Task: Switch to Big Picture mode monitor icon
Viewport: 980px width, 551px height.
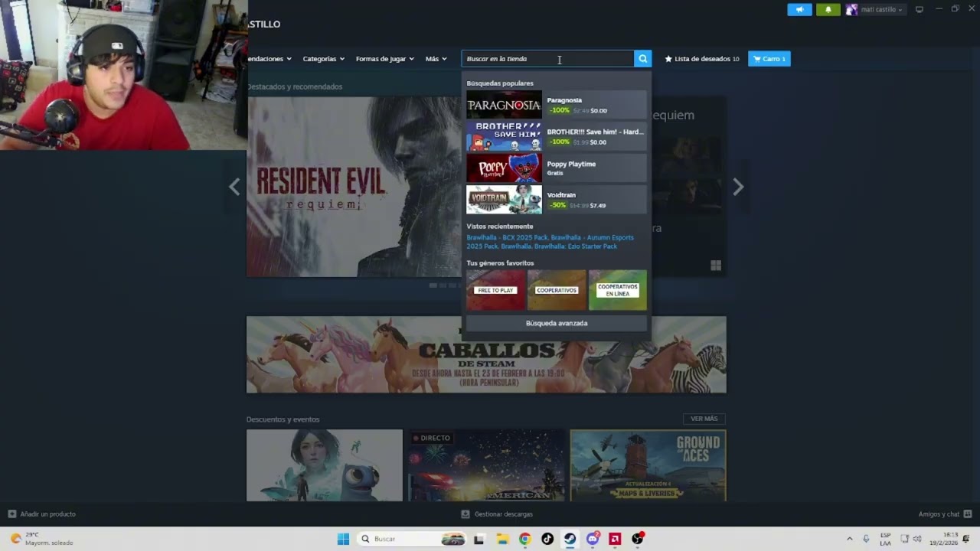Action: click(920, 10)
